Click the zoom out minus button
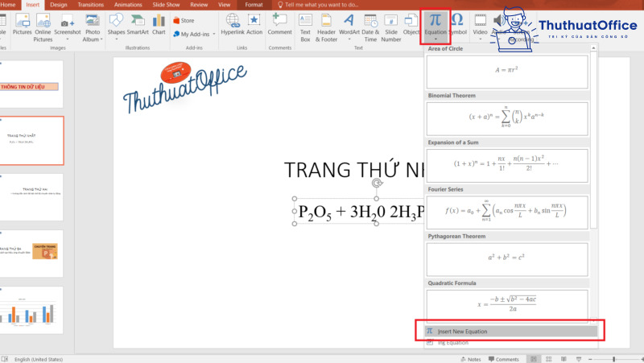Screen dimensions: 644x363 coord(590,359)
